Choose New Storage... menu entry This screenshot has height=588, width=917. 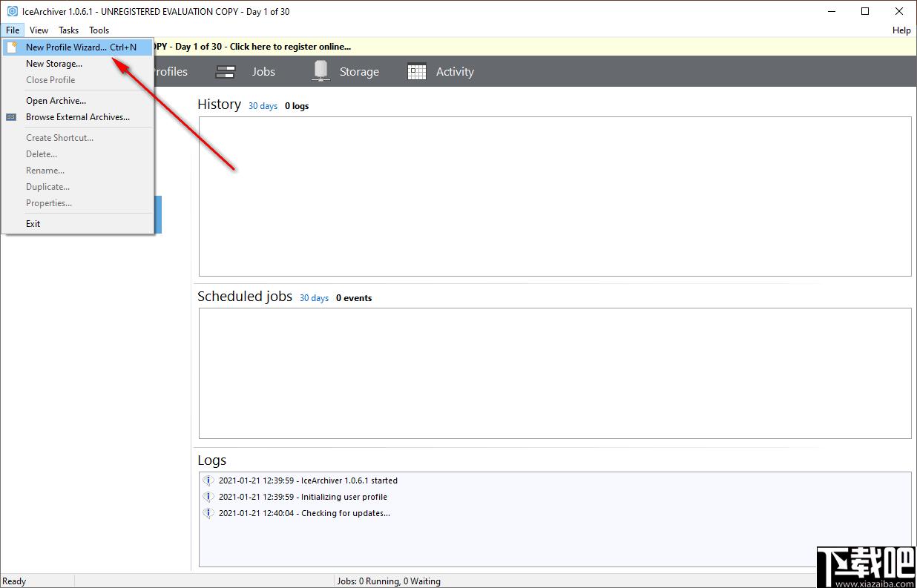click(x=78, y=64)
